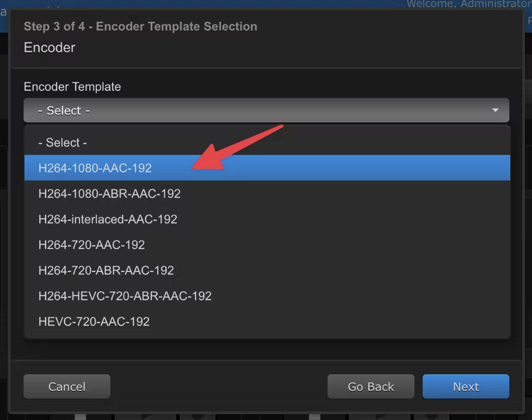Image resolution: width=532 pixels, height=420 pixels.
Task: Click the Welcome, Administrator text
Action: (x=469, y=4)
